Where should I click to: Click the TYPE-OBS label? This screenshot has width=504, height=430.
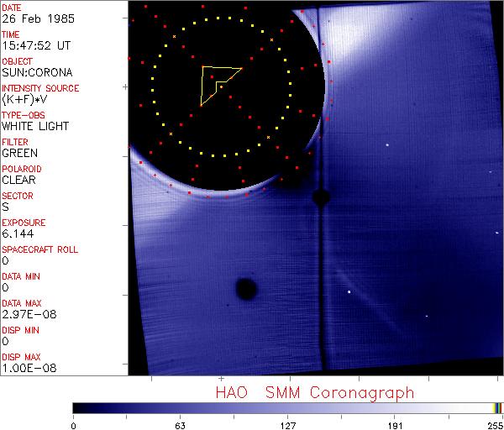24,115
